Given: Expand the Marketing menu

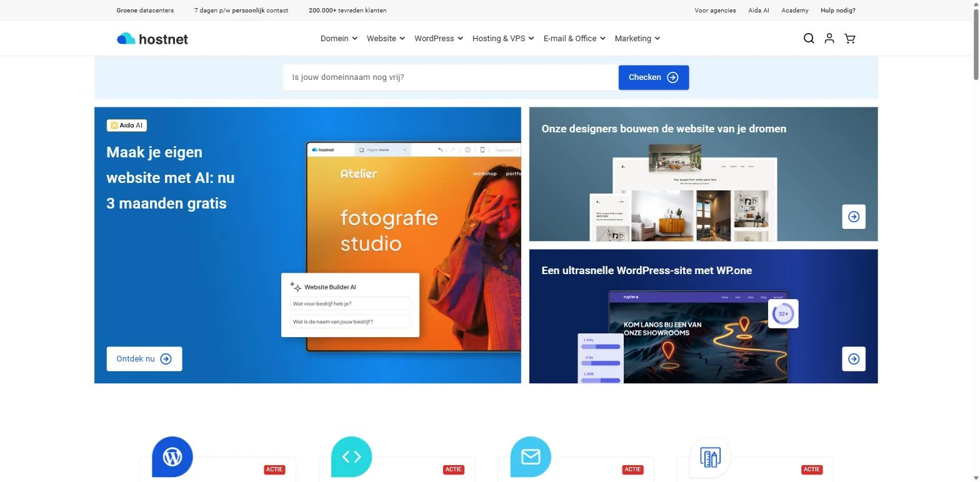Looking at the screenshot, I should 637,39.
